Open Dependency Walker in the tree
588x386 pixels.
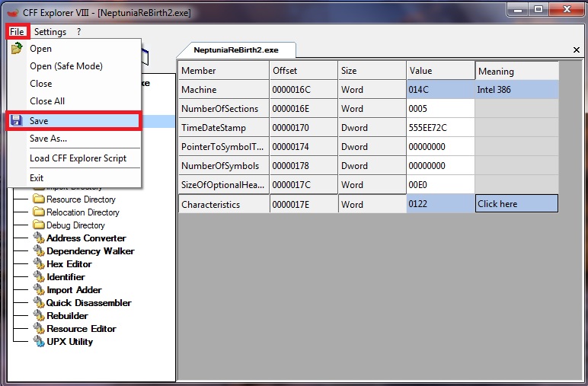point(91,251)
